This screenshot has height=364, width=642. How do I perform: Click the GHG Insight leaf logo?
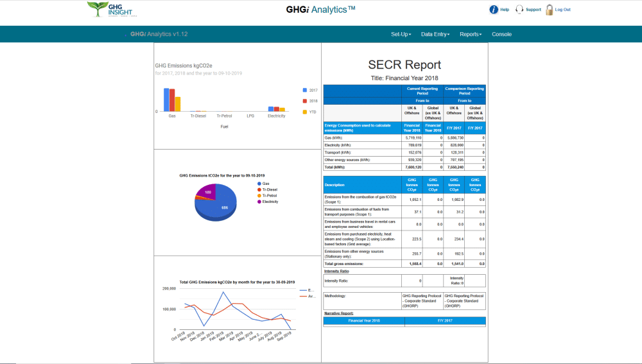click(112, 9)
